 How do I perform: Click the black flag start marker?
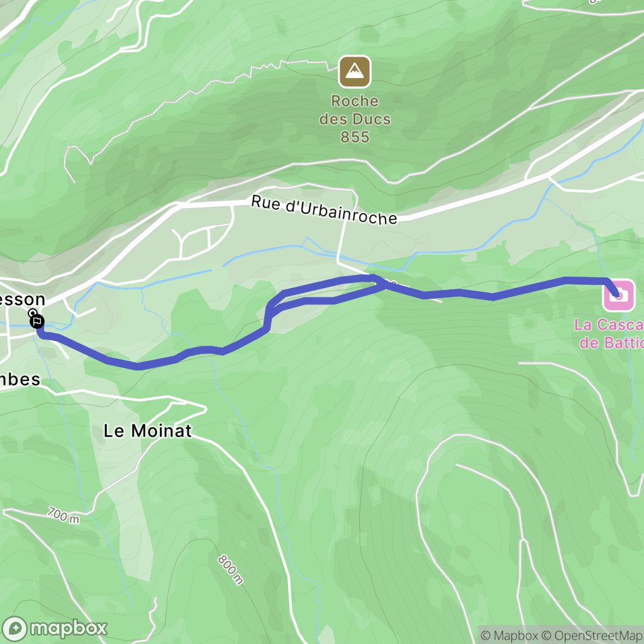37,321
